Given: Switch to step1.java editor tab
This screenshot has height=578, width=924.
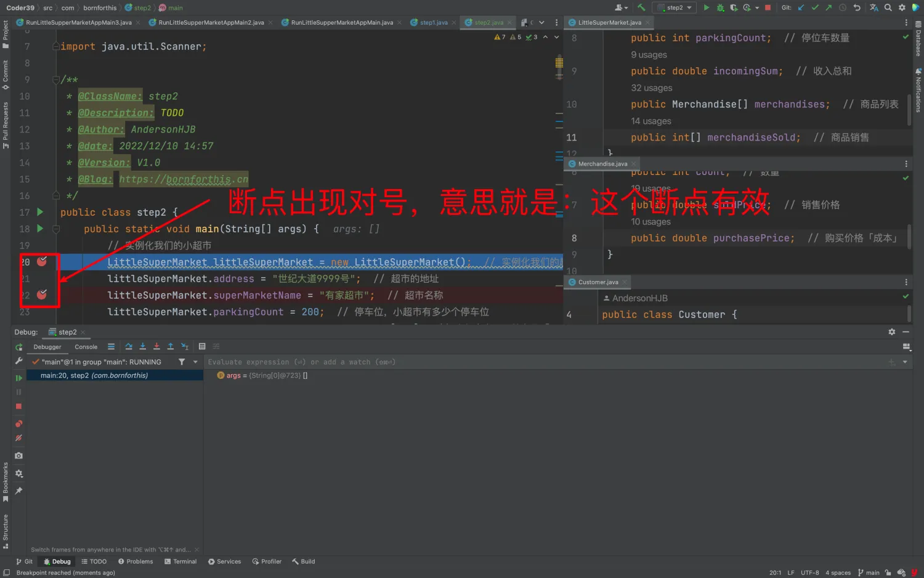Looking at the screenshot, I should 434,22.
